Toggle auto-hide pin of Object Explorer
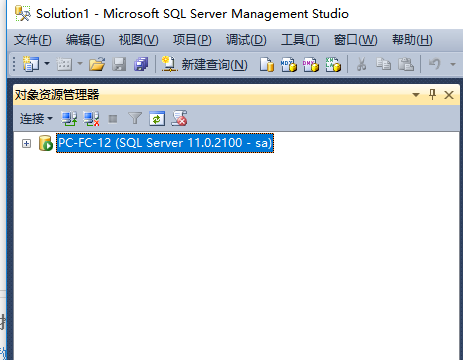Viewport: 463px width, 360px height. [432, 95]
